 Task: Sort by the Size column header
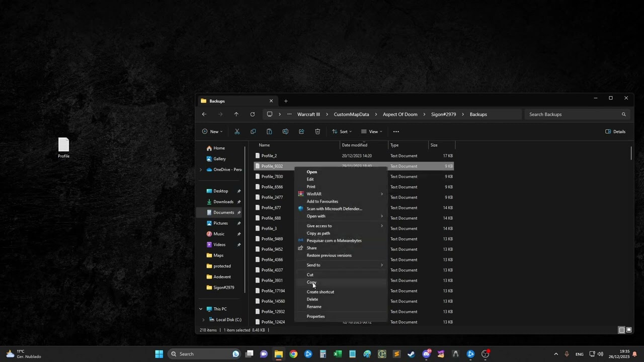442,145
